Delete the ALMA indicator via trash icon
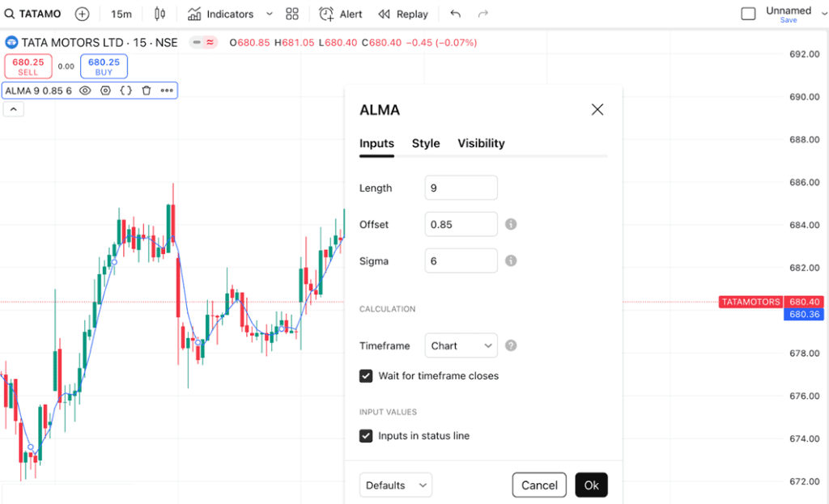This screenshot has width=829, height=504. point(147,91)
